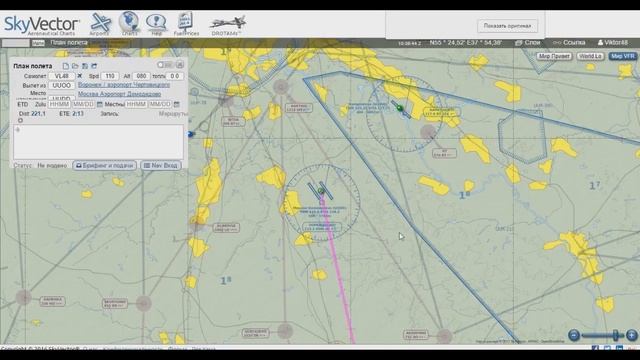Click the green airport marker near Domodedovo
Image resolution: width=640 pixels, height=360 pixels.
400,108
